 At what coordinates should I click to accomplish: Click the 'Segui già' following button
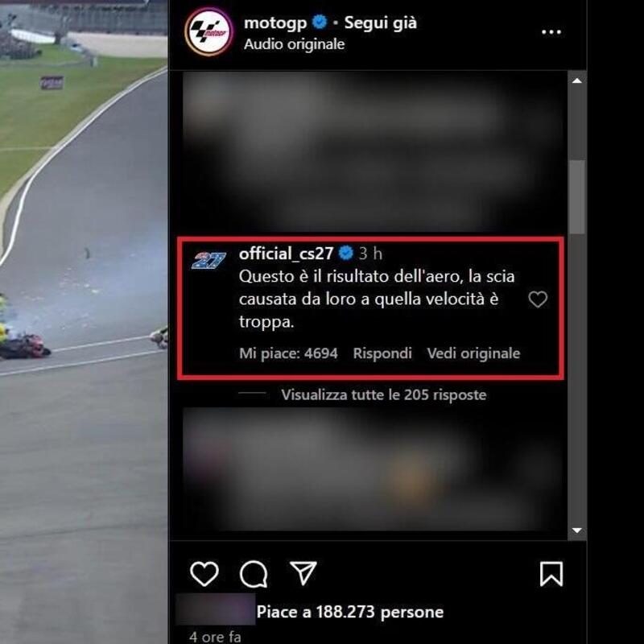pyautogui.click(x=380, y=23)
